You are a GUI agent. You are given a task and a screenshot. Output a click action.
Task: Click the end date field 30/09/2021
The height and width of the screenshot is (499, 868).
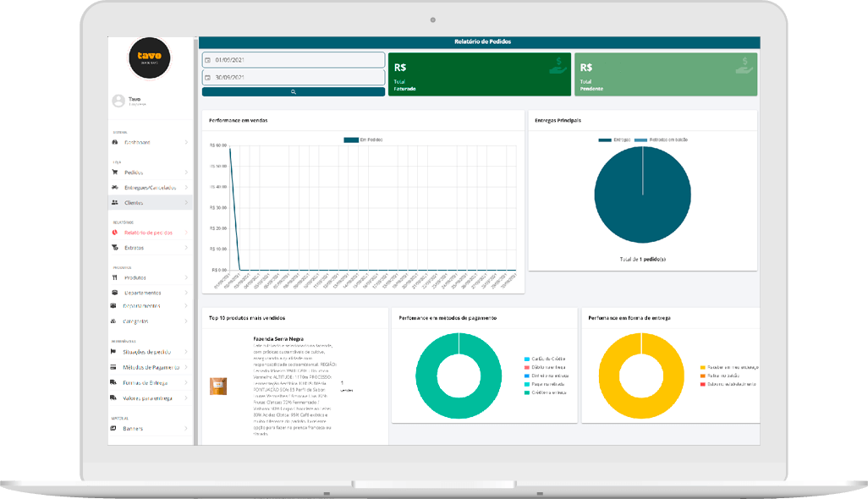click(293, 77)
